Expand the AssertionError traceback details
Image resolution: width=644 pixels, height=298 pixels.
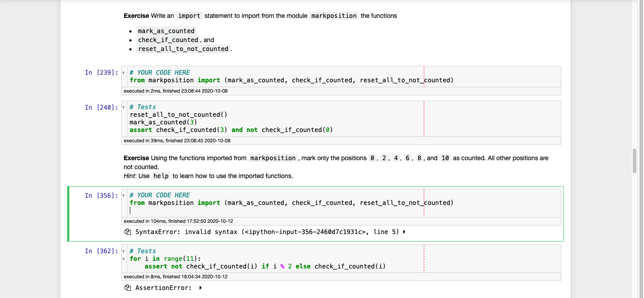(200, 288)
